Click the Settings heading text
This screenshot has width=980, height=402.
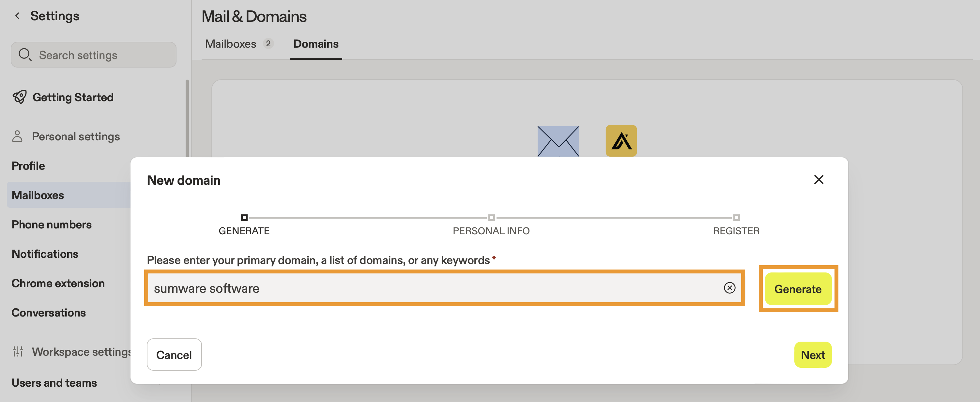pyautogui.click(x=55, y=16)
